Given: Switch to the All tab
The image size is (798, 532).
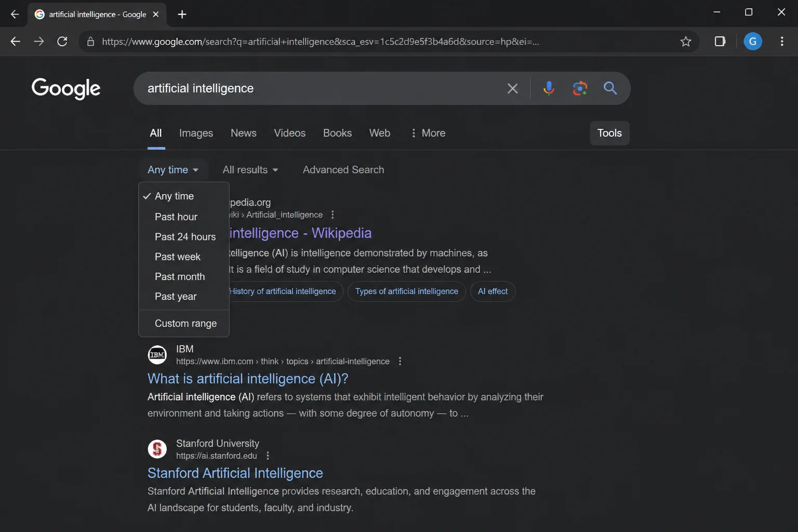Looking at the screenshot, I should [x=156, y=133].
